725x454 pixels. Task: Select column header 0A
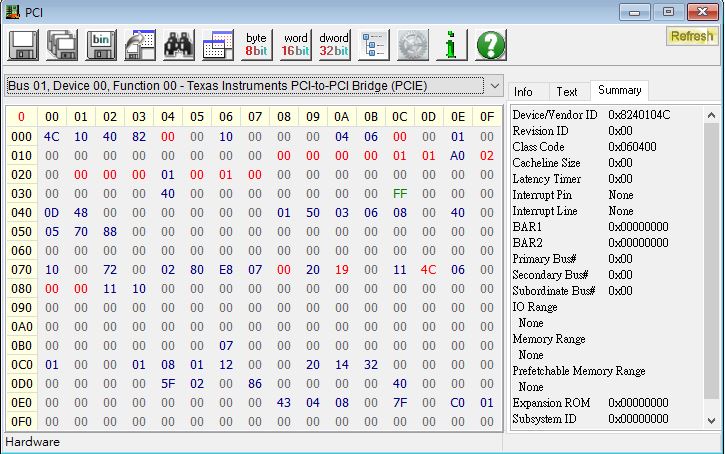coord(342,117)
